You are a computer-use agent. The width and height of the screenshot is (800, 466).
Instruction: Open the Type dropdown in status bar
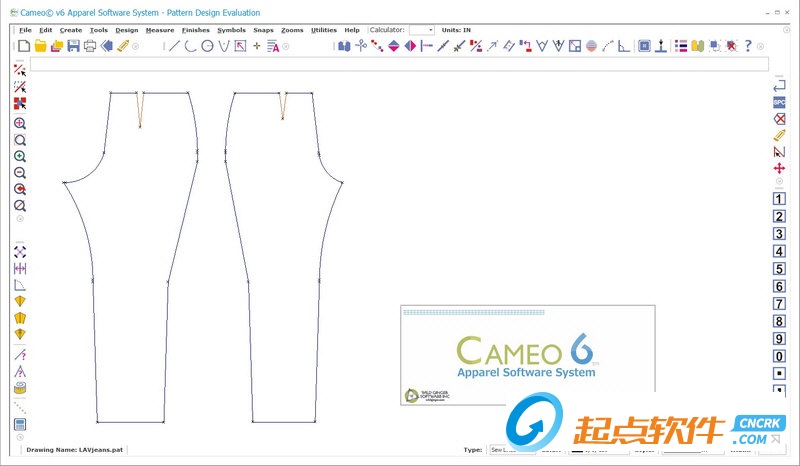click(512, 450)
